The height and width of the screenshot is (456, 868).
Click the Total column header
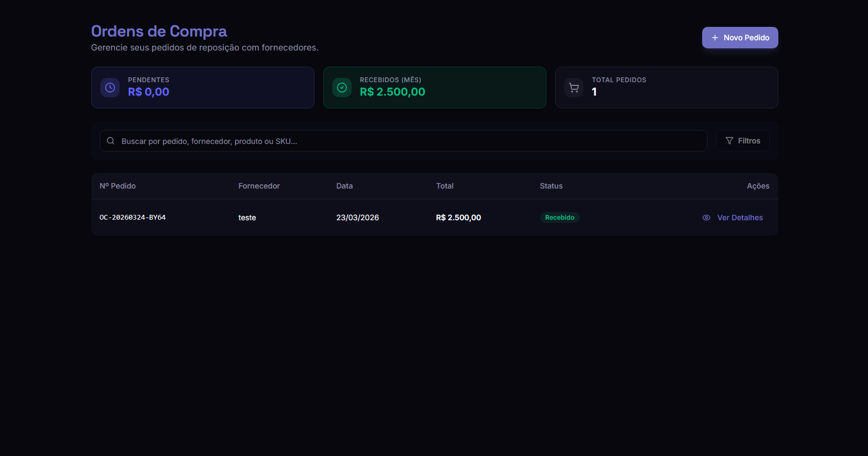(x=444, y=186)
